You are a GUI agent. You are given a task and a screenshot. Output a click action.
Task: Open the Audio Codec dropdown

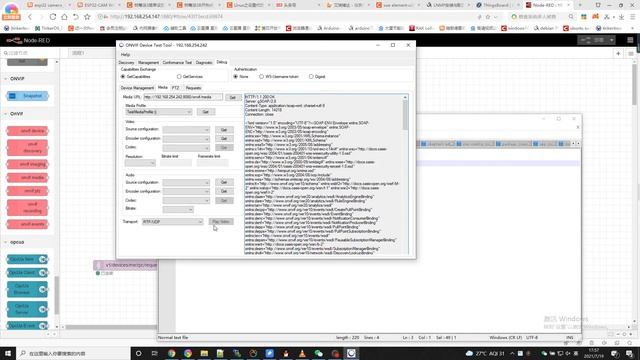pyautogui.click(x=186, y=200)
